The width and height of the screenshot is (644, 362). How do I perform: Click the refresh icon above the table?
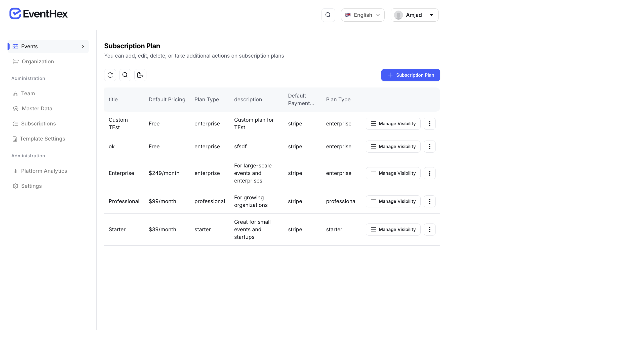pyautogui.click(x=110, y=75)
